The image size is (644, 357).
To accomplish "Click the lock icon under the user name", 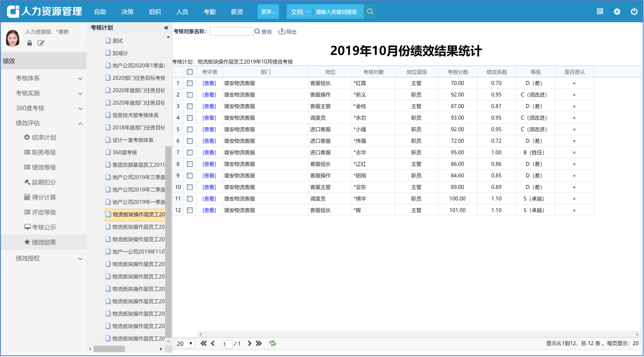I will [x=30, y=43].
